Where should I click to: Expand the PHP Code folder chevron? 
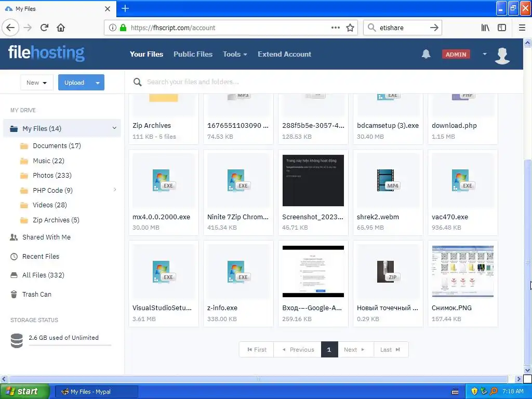(x=115, y=190)
